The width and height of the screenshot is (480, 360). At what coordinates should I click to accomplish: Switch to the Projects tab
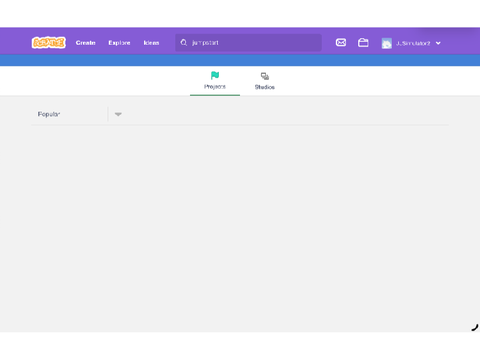point(215,81)
